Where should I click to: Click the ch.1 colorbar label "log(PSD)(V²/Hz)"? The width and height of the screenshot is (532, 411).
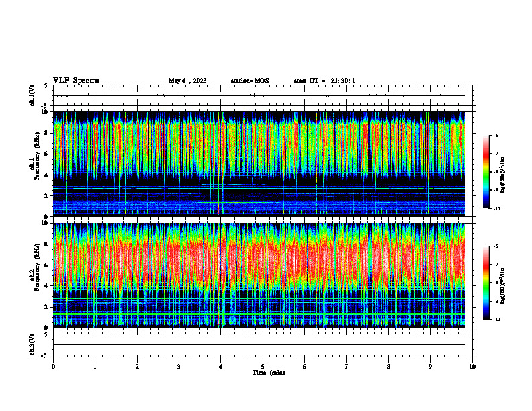click(x=503, y=175)
